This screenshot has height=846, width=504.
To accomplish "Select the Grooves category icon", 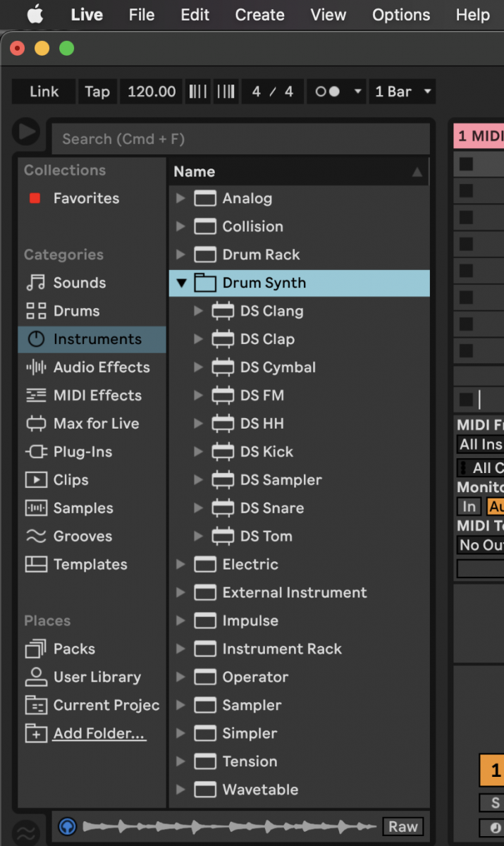I will tap(35, 537).
